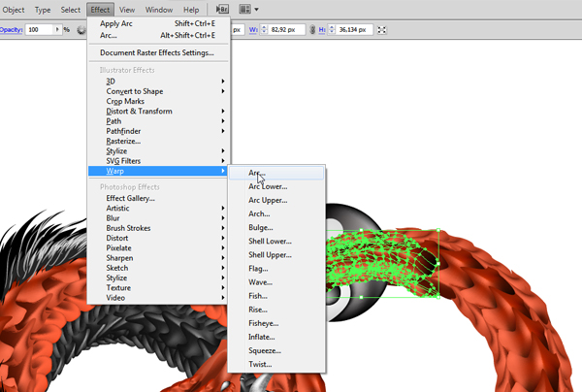Choose Fish... warp
The height and width of the screenshot is (392, 582).
click(276, 296)
